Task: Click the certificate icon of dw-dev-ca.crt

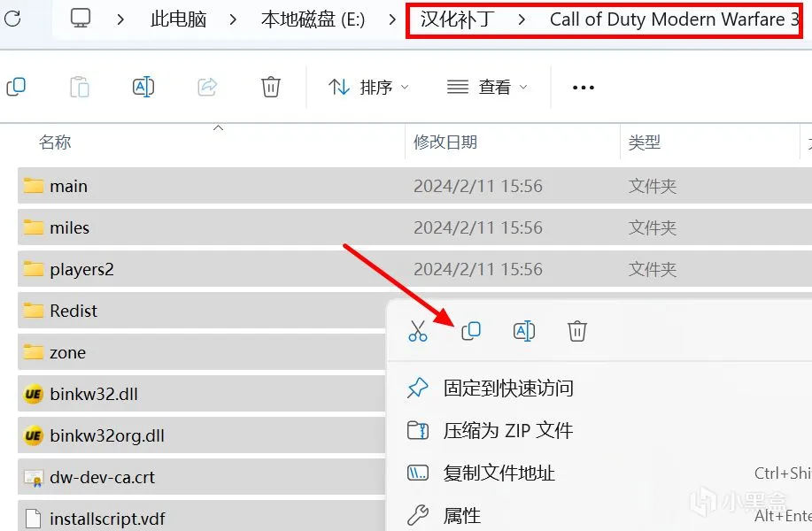Action: [33, 478]
